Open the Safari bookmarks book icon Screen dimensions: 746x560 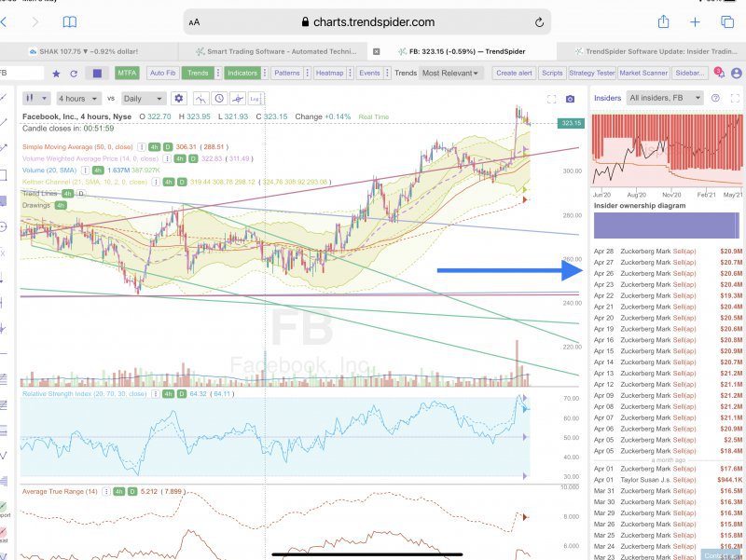click(69, 21)
